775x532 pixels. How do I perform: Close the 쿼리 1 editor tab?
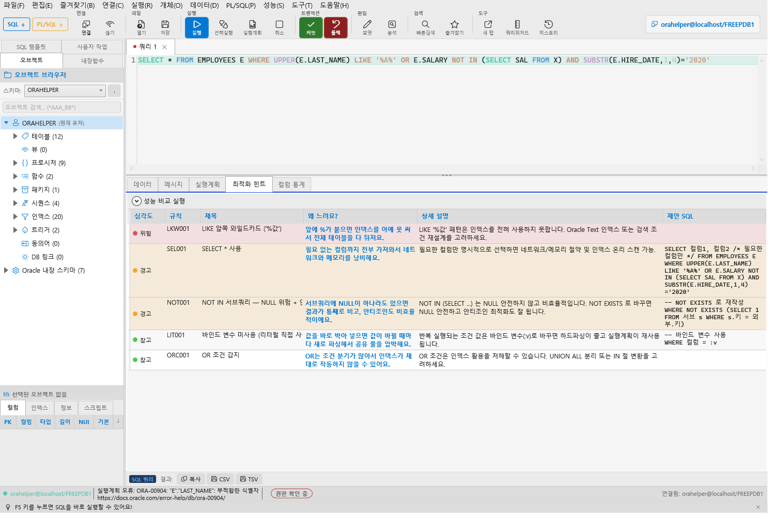click(164, 47)
